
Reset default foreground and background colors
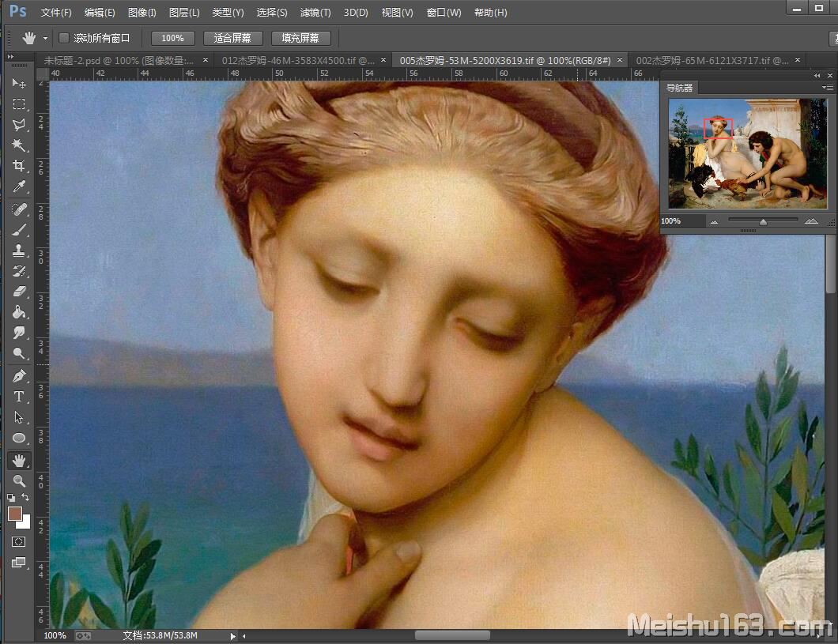click(x=11, y=497)
